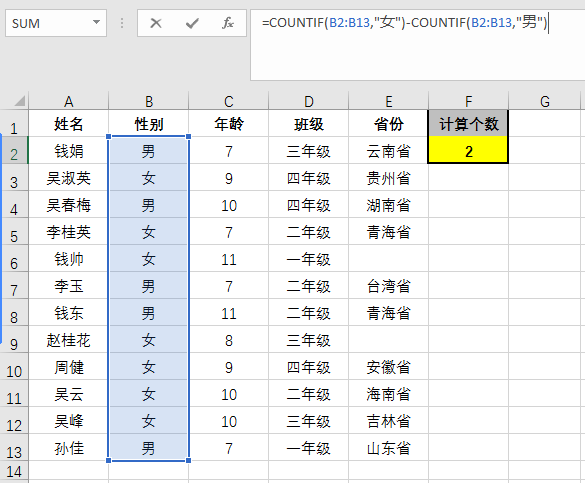Select row 6 header

(x=14, y=258)
